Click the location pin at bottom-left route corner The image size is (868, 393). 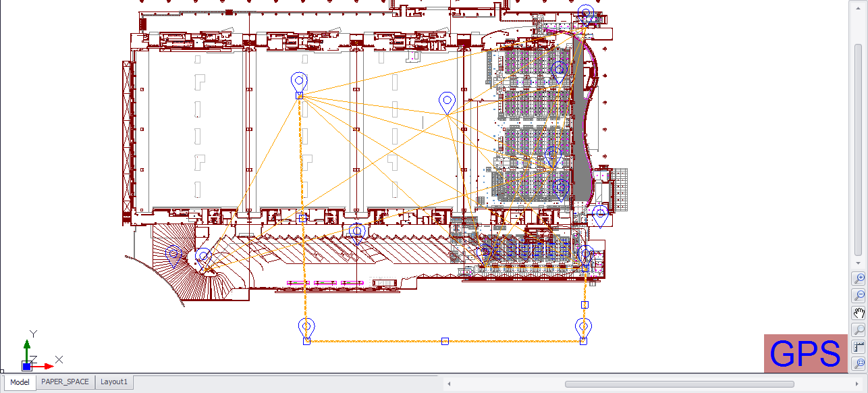pyautogui.click(x=306, y=328)
